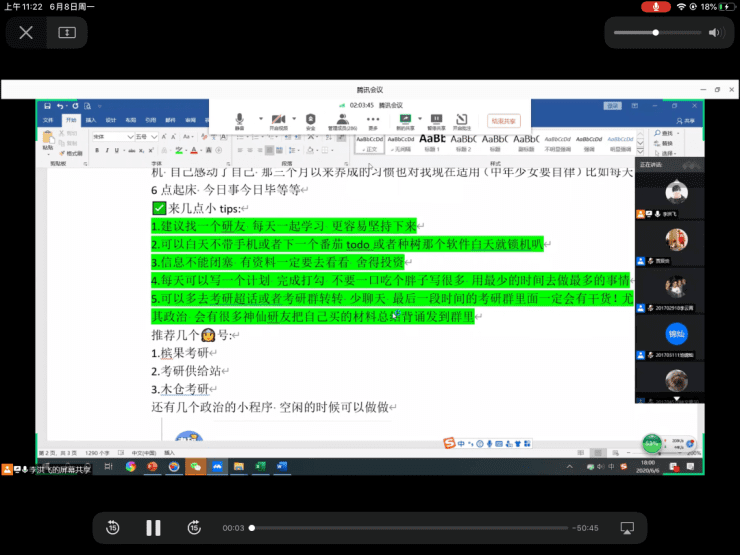Open the 插入 ribbon tab in Word
The image size is (740, 555).
coord(91,120)
